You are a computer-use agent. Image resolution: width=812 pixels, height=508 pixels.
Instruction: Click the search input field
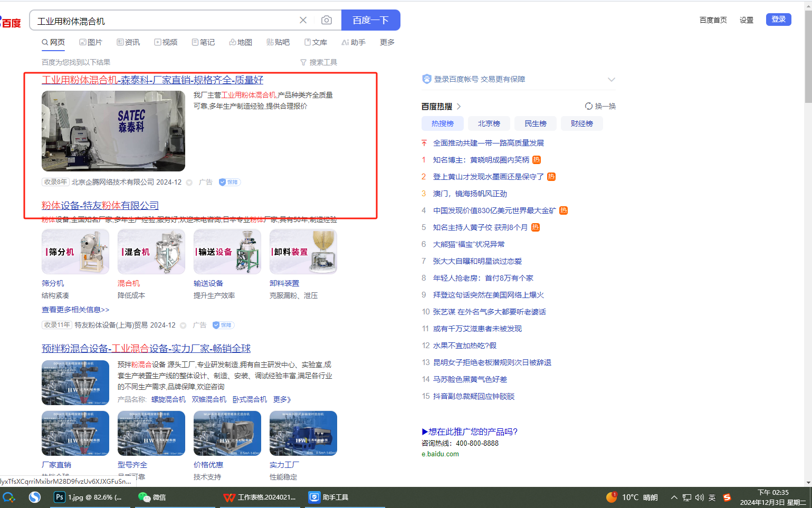[x=164, y=21]
